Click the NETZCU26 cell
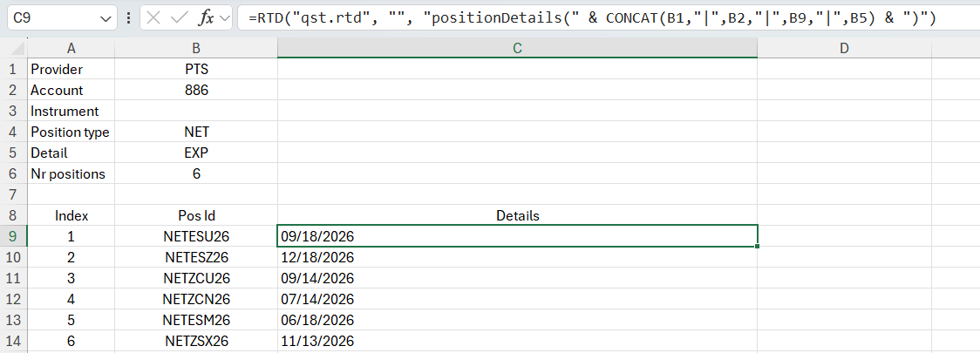The width and height of the screenshot is (980, 353). [x=196, y=279]
